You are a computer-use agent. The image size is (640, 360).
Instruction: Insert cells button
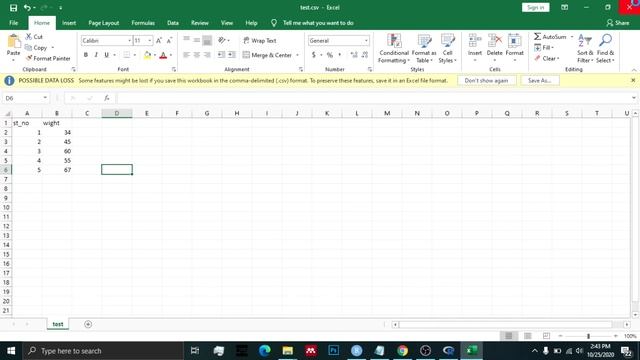(x=475, y=49)
